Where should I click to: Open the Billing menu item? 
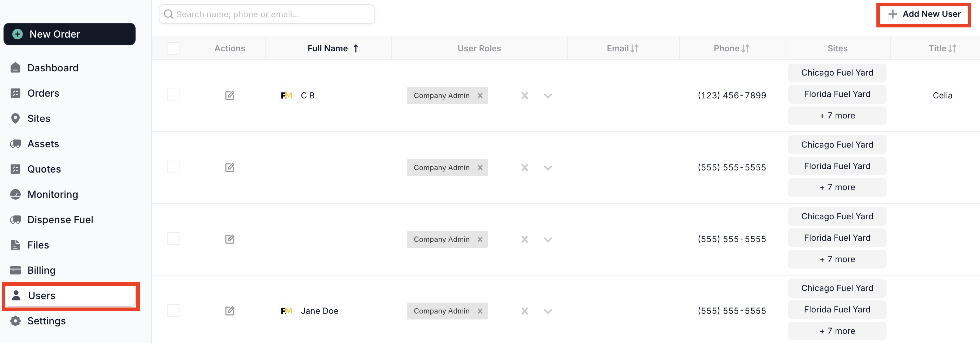pos(41,270)
